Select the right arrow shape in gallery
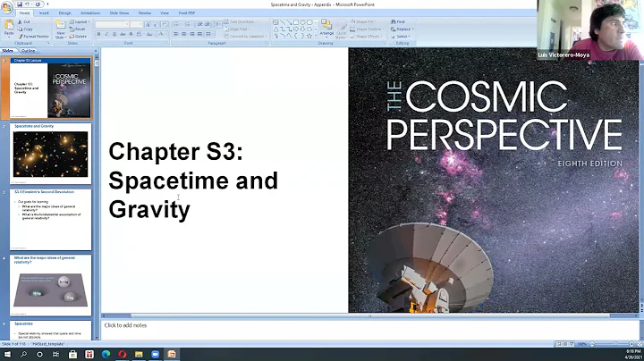The width and height of the screenshot is (644, 361). (296, 29)
